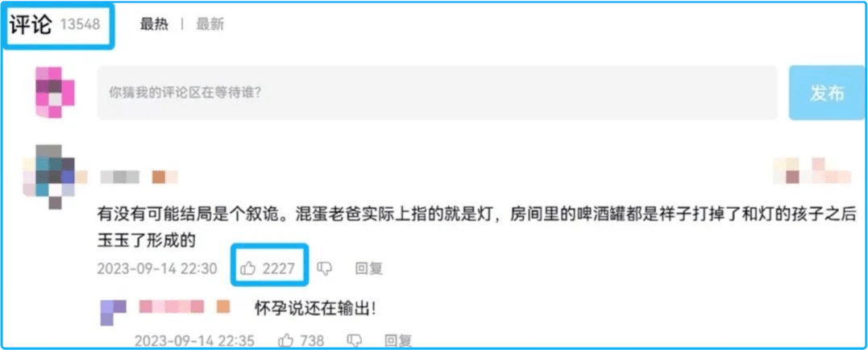868x350 pixels.
Task: Switch to 最新 sorting tab
Action: 210,24
